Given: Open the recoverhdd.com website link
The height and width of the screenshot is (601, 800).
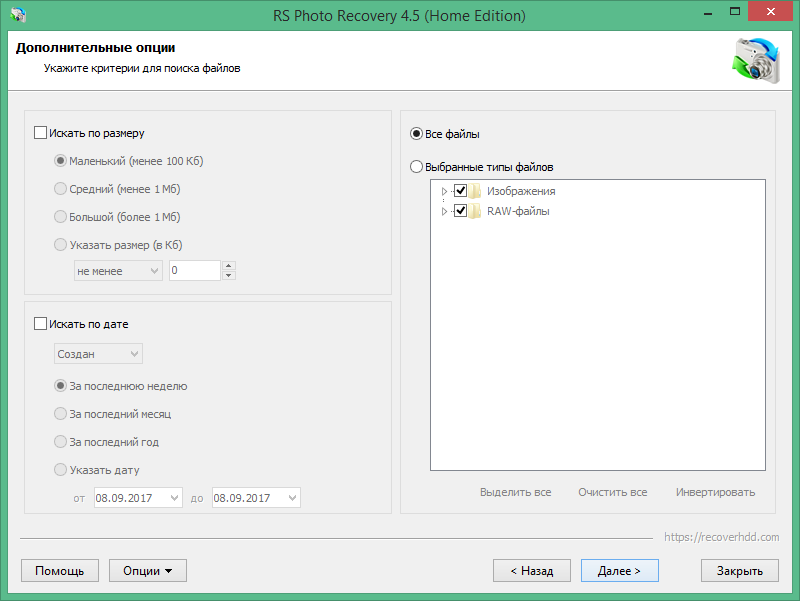Looking at the screenshot, I should click(722, 537).
